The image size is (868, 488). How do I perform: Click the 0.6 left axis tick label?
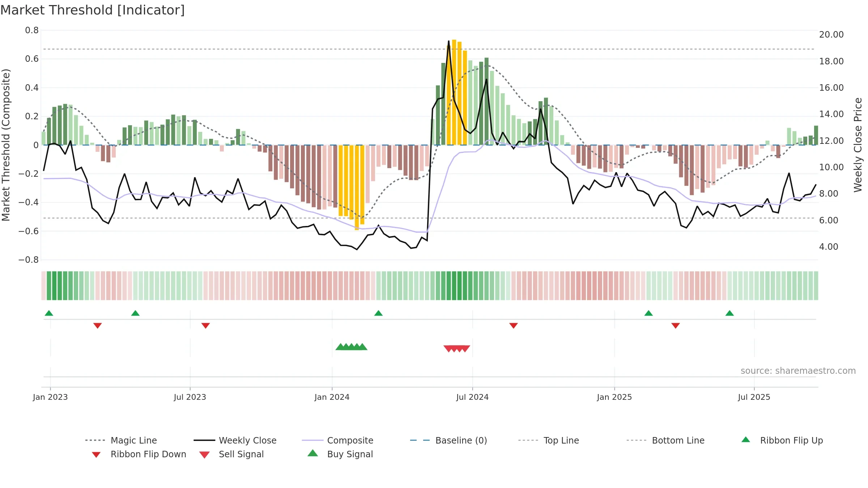(32, 59)
